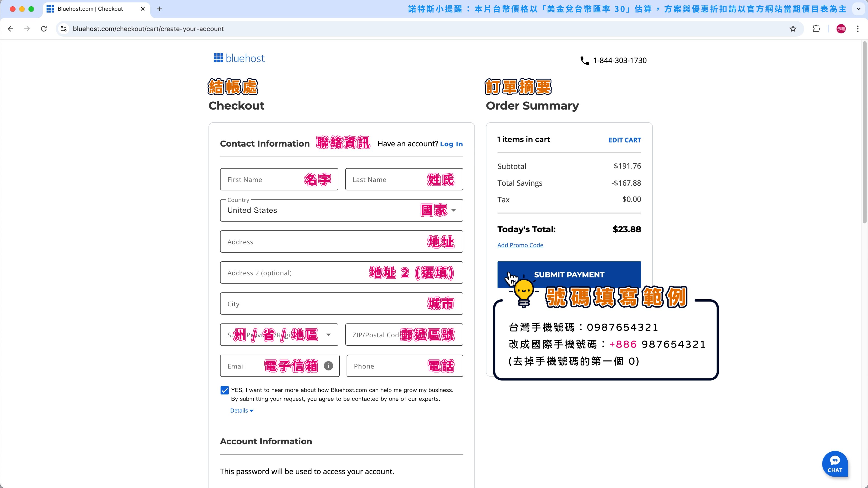Click SUBMIT PAYMENT button
This screenshot has width=868, height=488.
tap(569, 274)
